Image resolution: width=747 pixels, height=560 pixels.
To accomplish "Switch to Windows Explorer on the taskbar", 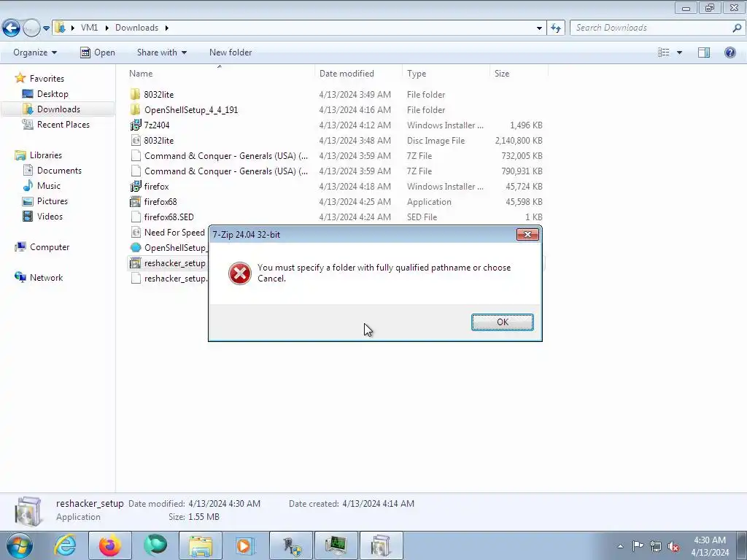I will tap(200, 545).
